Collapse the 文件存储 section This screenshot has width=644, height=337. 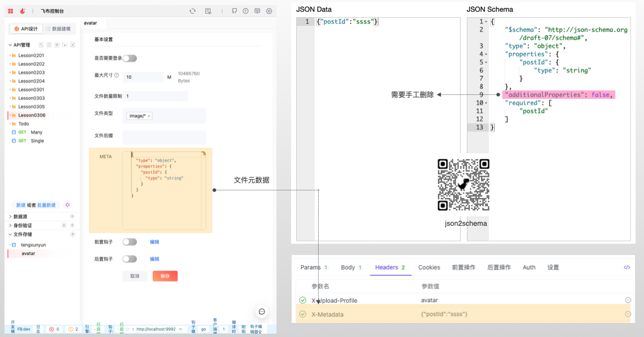(x=10, y=234)
